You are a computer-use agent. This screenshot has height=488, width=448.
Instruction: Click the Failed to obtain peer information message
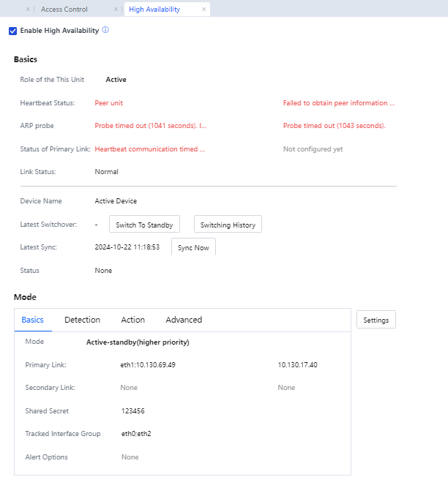(x=339, y=103)
